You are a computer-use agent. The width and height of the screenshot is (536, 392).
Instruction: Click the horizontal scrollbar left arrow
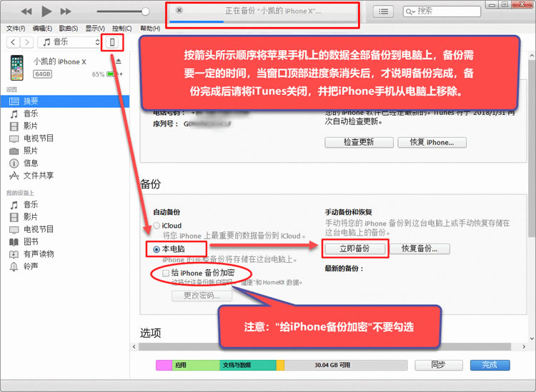click(x=134, y=346)
